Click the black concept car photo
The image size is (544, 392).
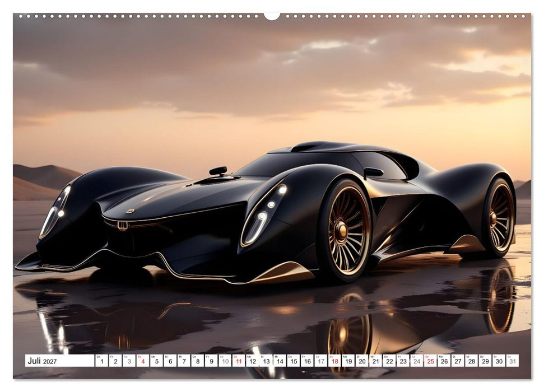(272, 196)
